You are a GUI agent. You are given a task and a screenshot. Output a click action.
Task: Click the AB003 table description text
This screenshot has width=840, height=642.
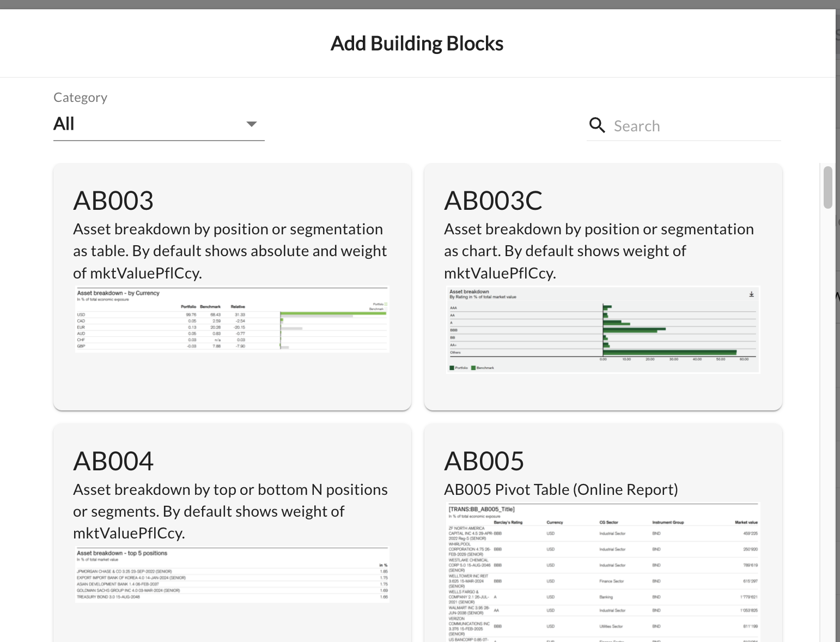(230, 251)
